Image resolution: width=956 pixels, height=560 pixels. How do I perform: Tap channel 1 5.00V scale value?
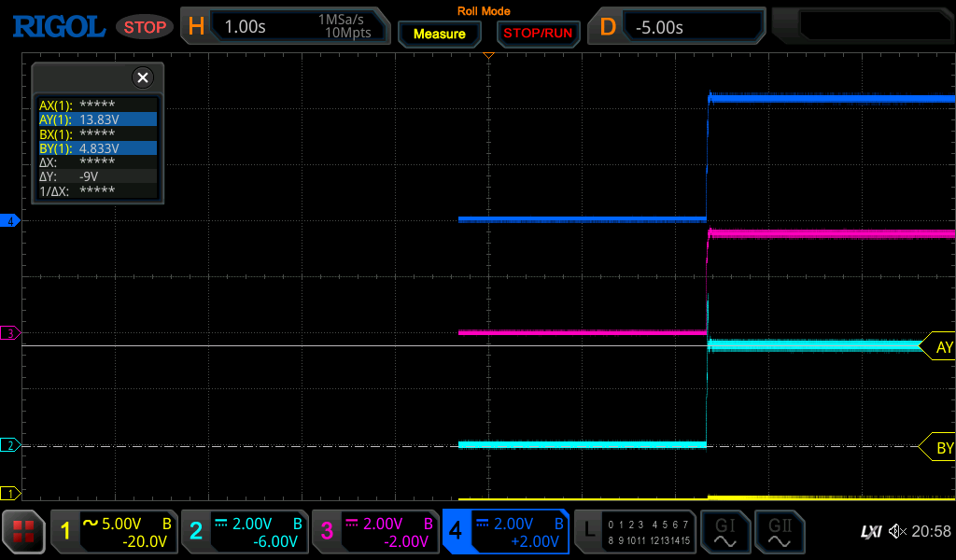(121, 524)
